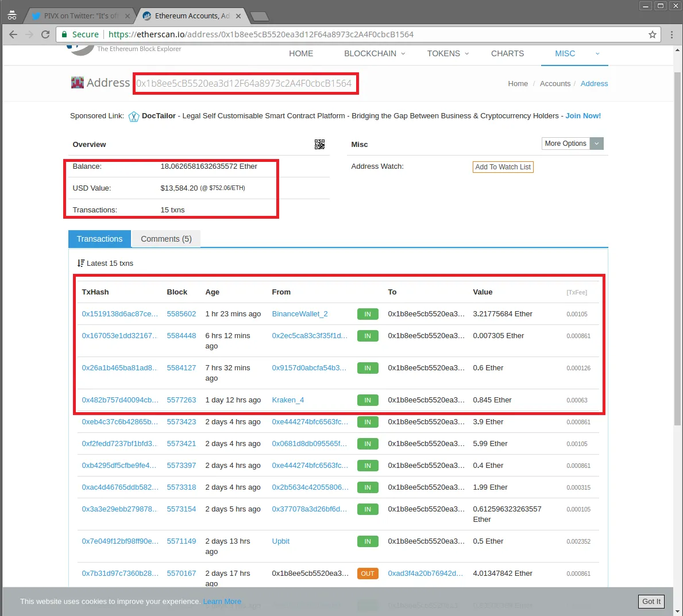
Task: Open the Kraken_4 sender address
Action: point(288,400)
